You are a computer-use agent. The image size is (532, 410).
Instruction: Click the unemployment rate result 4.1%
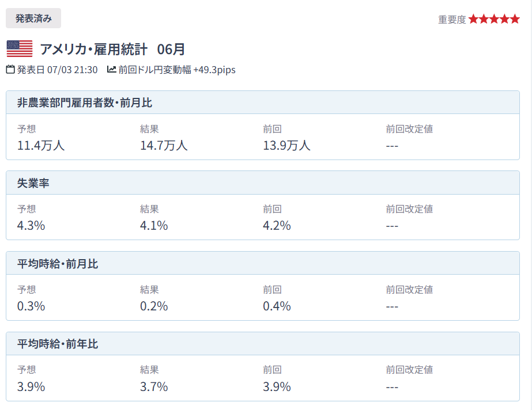(x=154, y=225)
